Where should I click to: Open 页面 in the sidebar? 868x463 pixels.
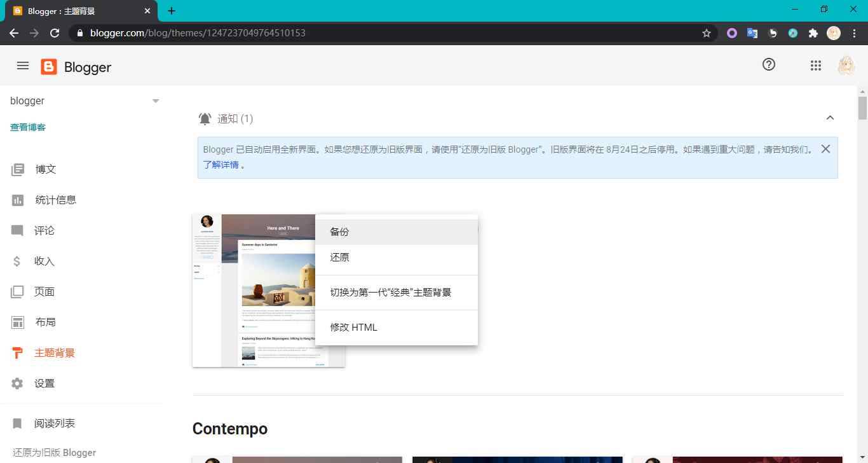pyautogui.click(x=44, y=292)
